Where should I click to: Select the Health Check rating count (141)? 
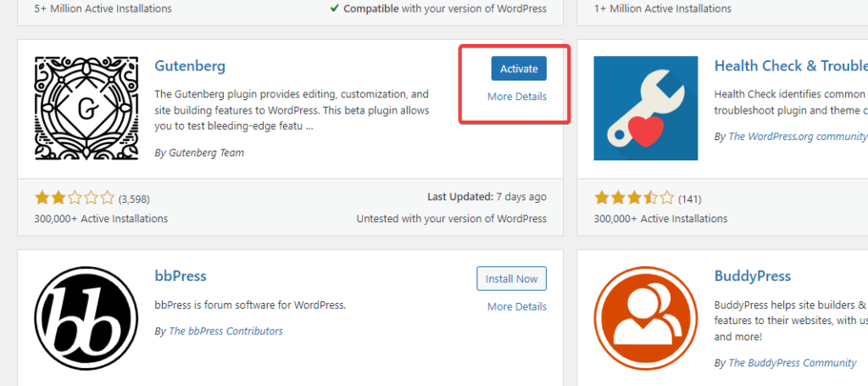click(x=690, y=199)
